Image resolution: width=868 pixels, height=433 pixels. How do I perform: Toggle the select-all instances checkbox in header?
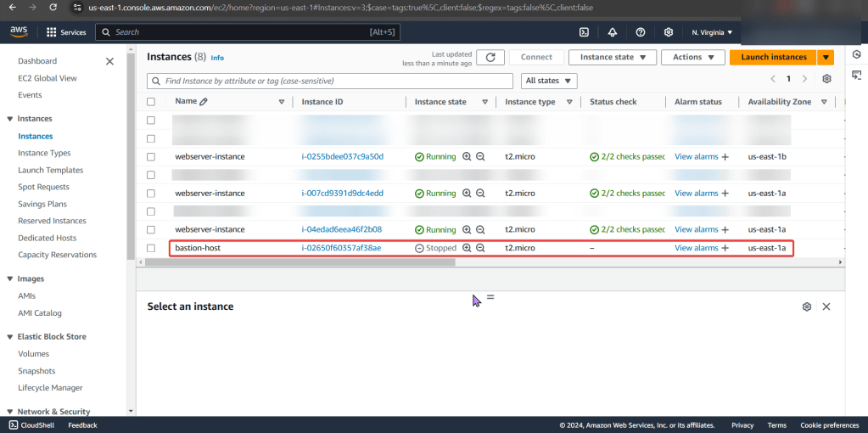pyautogui.click(x=151, y=102)
